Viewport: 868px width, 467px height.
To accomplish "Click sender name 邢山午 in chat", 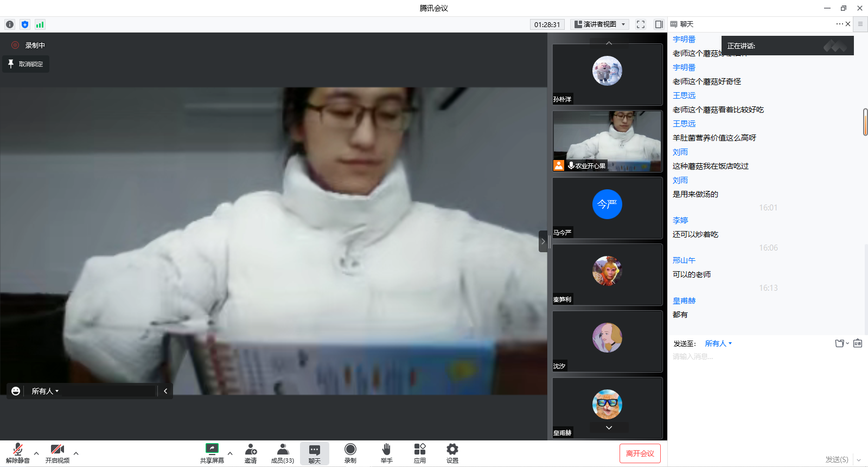I will (684, 260).
